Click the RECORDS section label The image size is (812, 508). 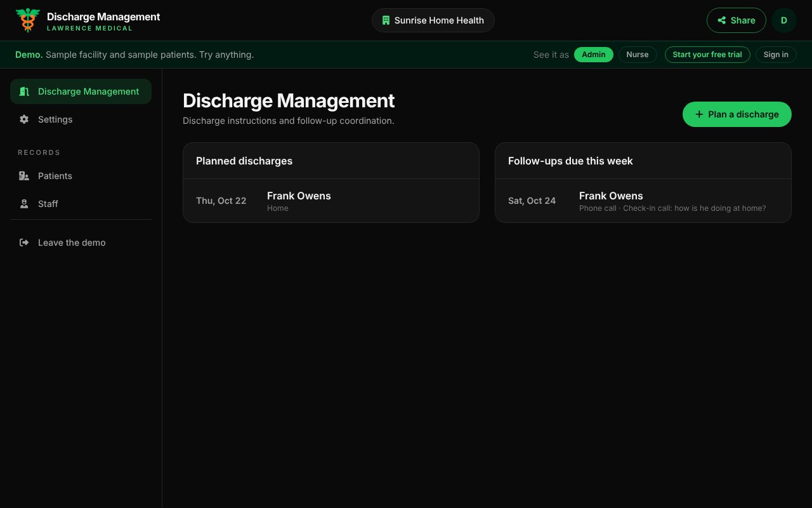pos(39,152)
